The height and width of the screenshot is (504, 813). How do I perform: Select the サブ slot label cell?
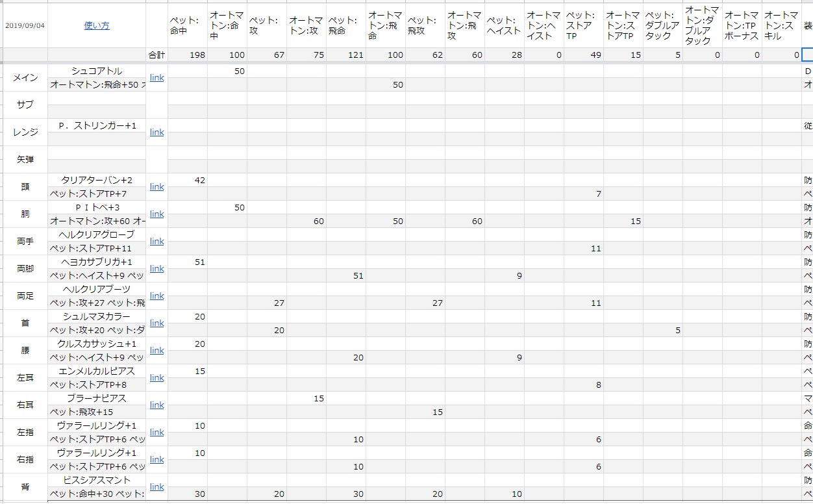click(x=25, y=105)
